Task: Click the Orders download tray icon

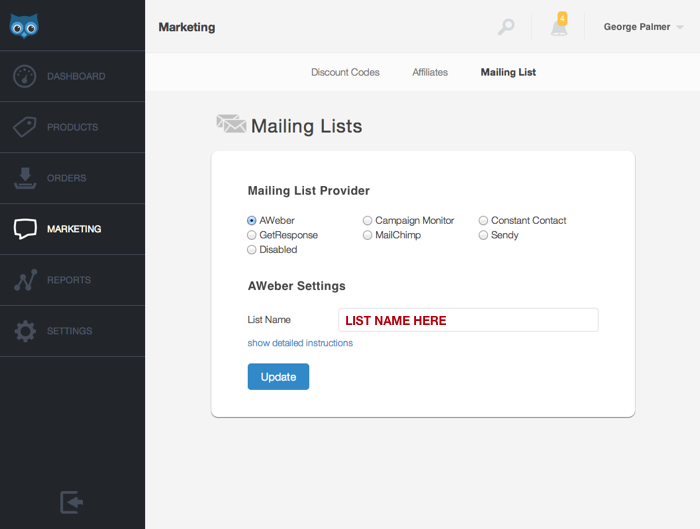Action: (x=25, y=178)
